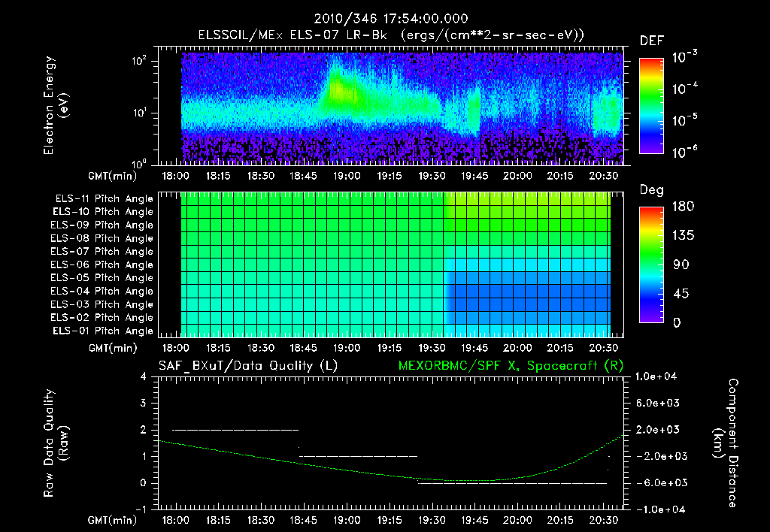Click the 18:15 tick under the spectrogram

pos(218,176)
